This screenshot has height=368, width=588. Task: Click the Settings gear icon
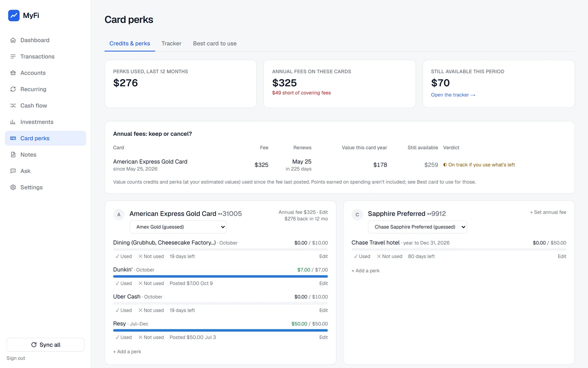13,187
